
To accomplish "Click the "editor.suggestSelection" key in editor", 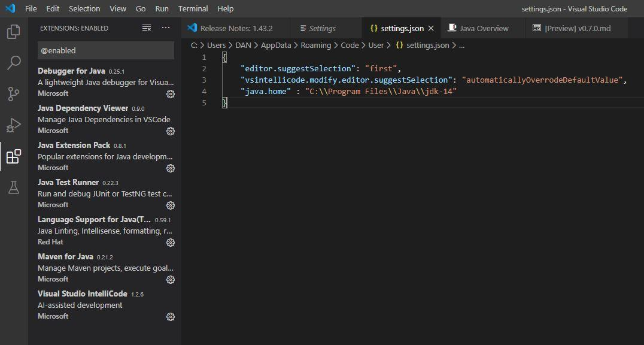I will [298, 68].
